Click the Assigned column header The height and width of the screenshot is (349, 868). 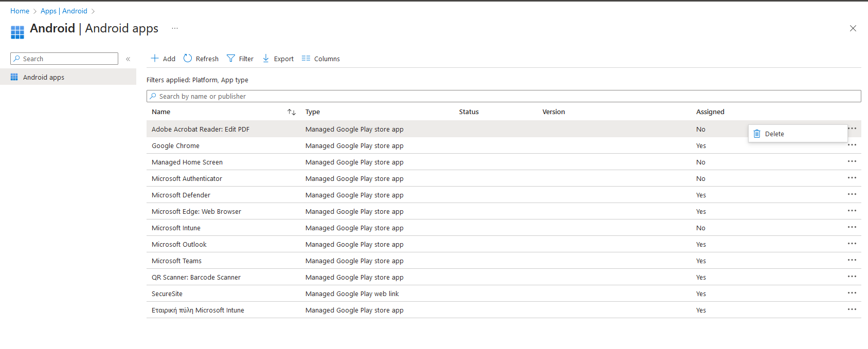pyautogui.click(x=710, y=112)
